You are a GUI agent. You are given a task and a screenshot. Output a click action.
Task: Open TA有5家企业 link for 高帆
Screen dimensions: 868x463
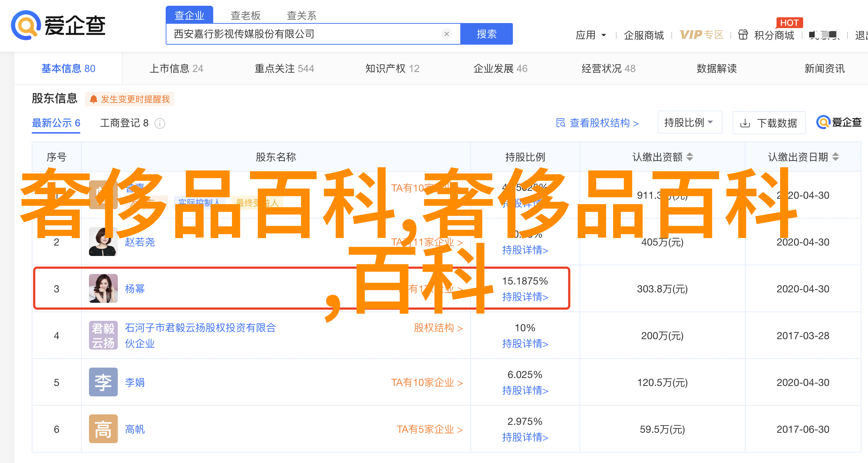coord(430,429)
